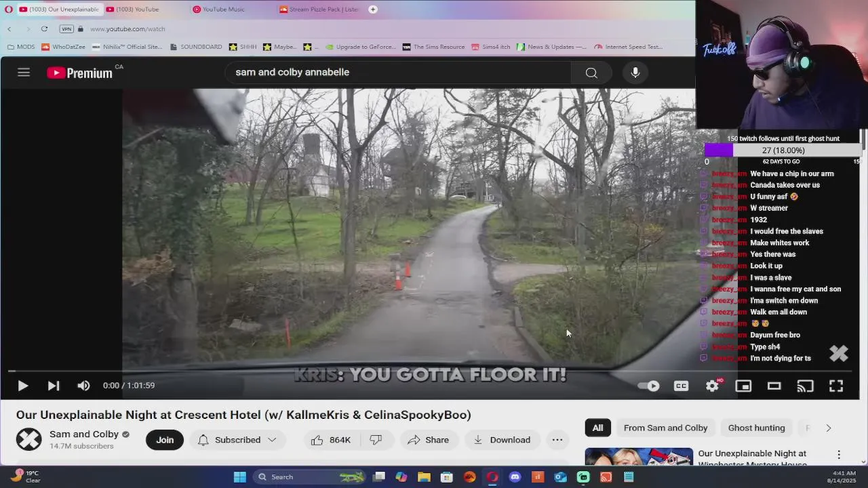Expand the Subscribed notification dropdown
Image resolution: width=868 pixels, height=488 pixels.
[x=237, y=440]
